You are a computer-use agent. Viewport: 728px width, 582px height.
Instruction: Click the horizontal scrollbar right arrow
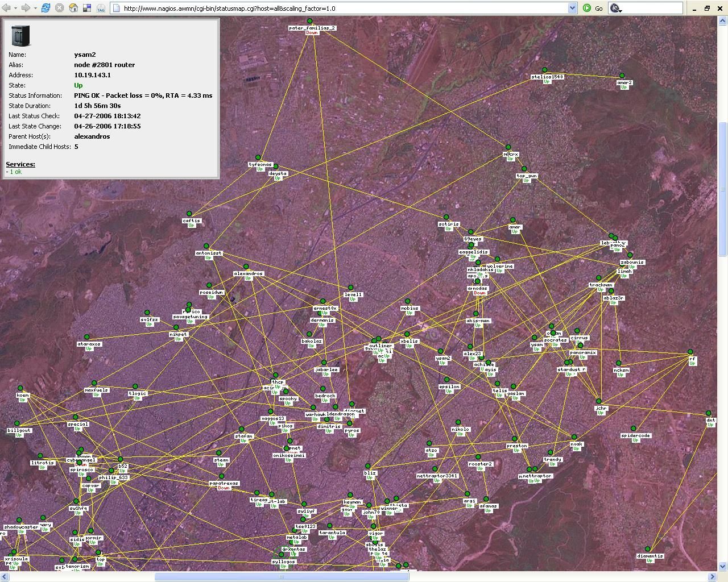tap(713, 576)
